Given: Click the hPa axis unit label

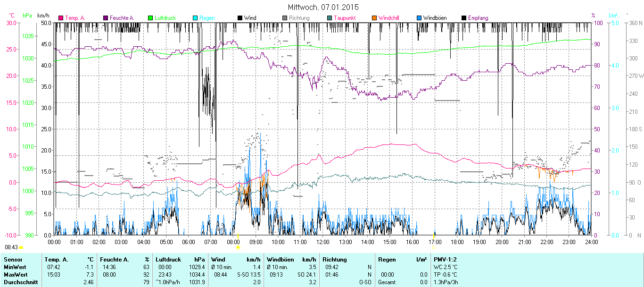Looking at the screenshot, I should click(x=27, y=16).
